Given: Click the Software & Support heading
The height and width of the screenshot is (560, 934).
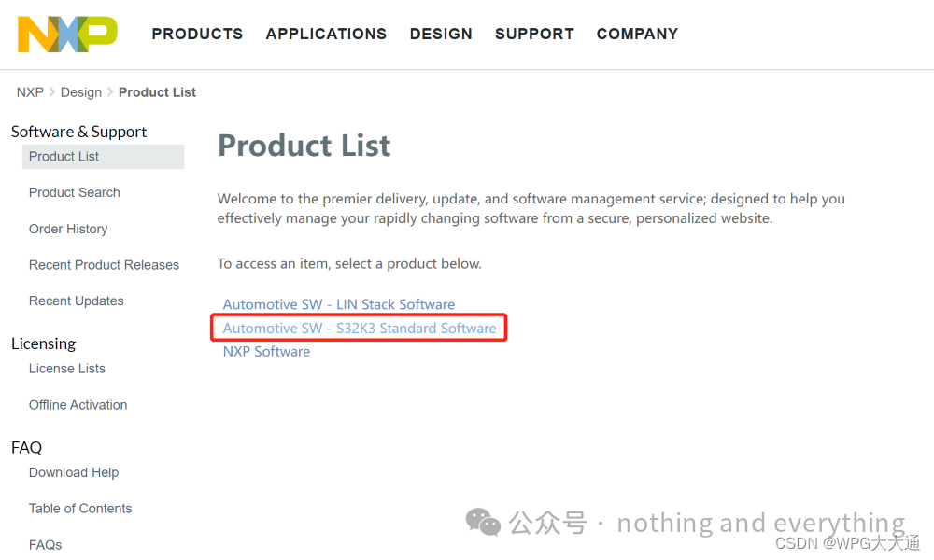Looking at the screenshot, I should pyautogui.click(x=78, y=133).
